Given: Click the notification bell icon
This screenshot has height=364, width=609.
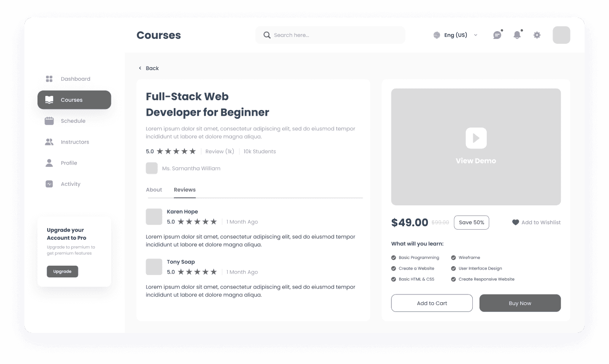Looking at the screenshot, I should pyautogui.click(x=517, y=35).
